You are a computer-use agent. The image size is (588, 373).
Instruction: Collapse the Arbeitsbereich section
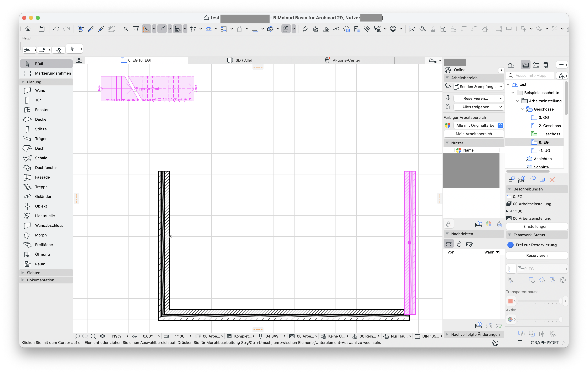(x=447, y=78)
